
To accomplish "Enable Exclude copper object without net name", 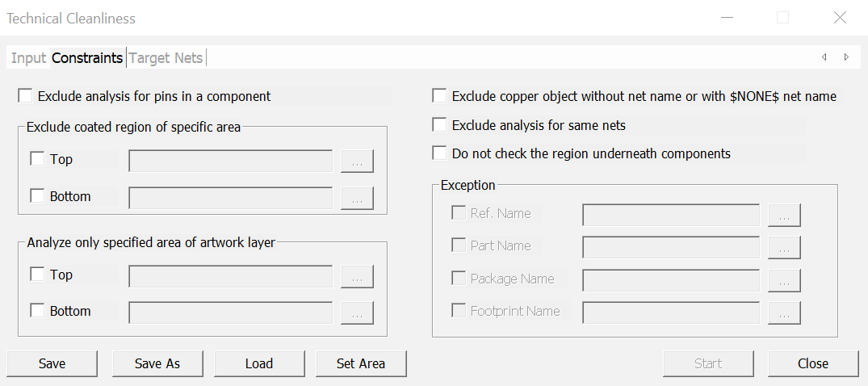I will [x=439, y=96].
